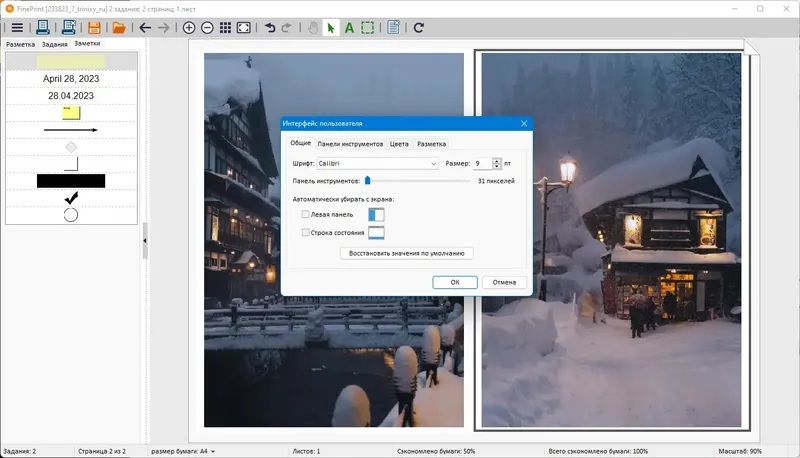Click the zoom out minus icon
This screenshot has height=458, width=800.
click(207, 28)
